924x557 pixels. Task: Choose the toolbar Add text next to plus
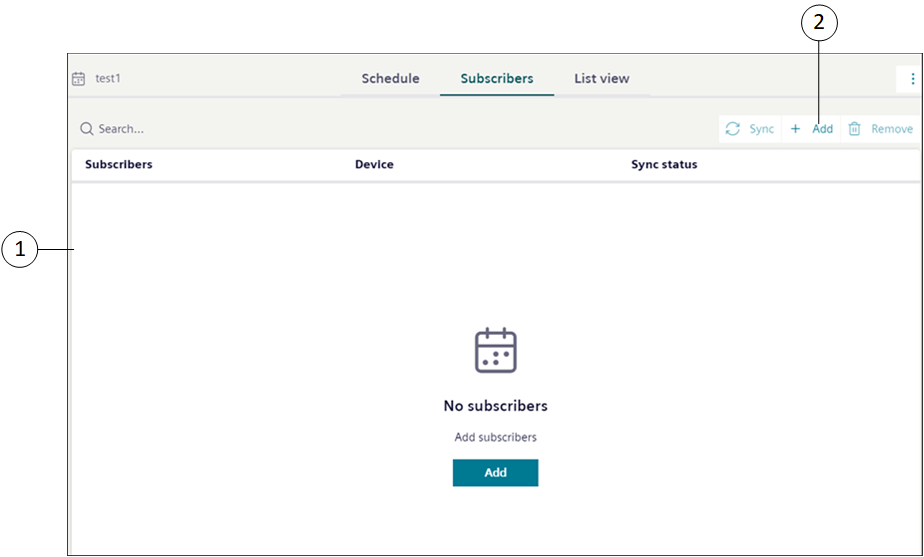click(x=822, y=129)
